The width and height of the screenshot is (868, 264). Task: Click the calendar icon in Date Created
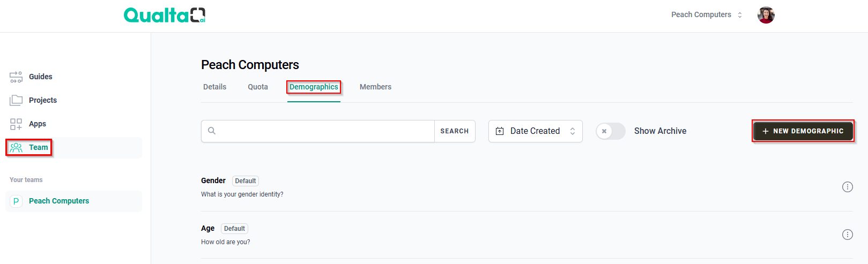click(500, 131)
